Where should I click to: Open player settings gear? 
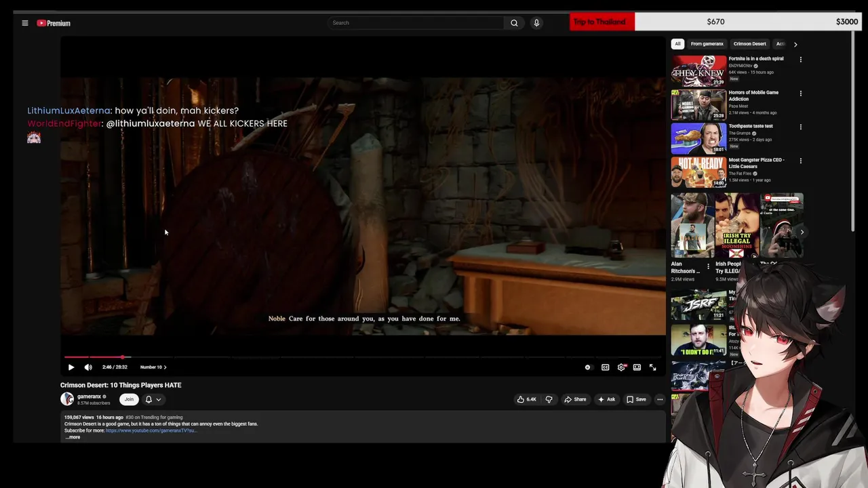pyautogui.click(x=621, y=367)
